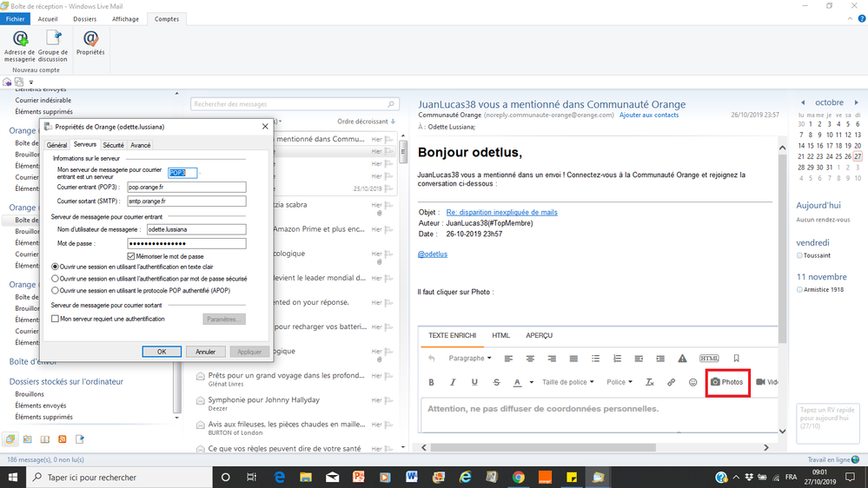Viewport: 868px width, 488px height.
Task: Open the POP3 server type combo box
Action: coord(182,173)
